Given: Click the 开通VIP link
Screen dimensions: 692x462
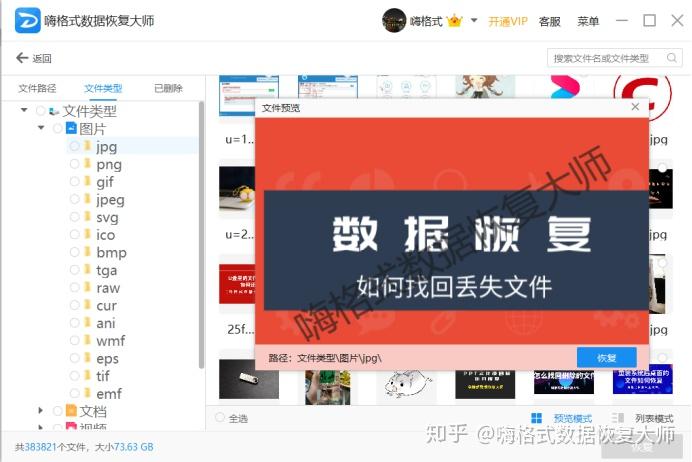Looking at the screenshot, I should pyautogui.click(x=507, y=21).
